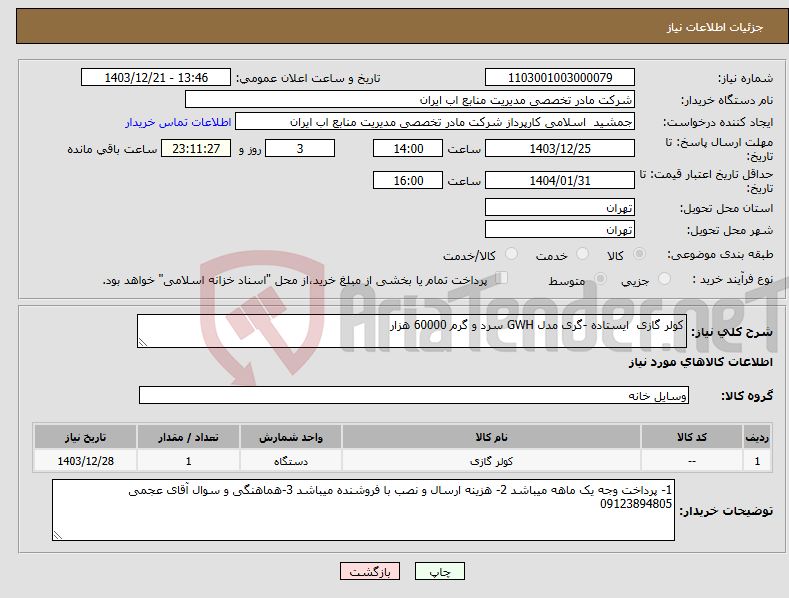This screenshot has width=789, height=598.
Task: Select the جزیی purchase type radio
Action: [x=664, y=279]
